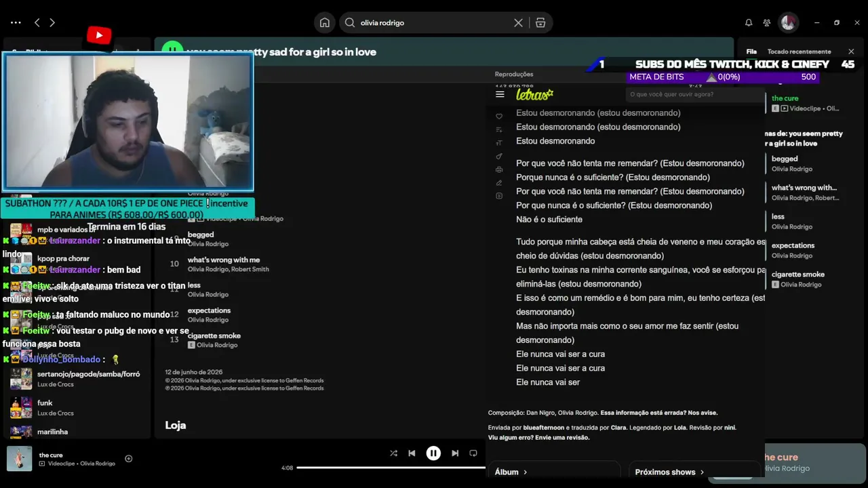Viewport: 868px width, 488px height.
Task: Open the nini reviewer link
Action: [x=730, y=428]
